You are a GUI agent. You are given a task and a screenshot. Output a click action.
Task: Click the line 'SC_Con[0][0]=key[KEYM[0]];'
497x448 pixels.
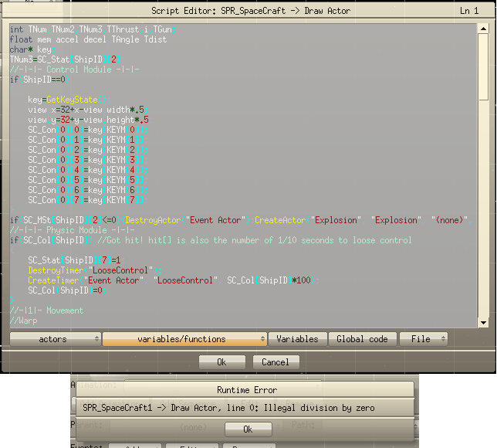pos(88,130)
